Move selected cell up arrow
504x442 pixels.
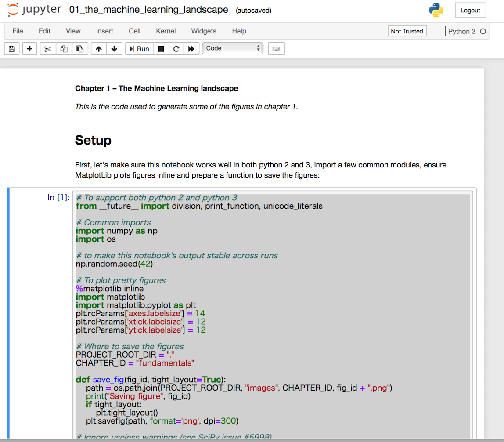coord(99,49)
